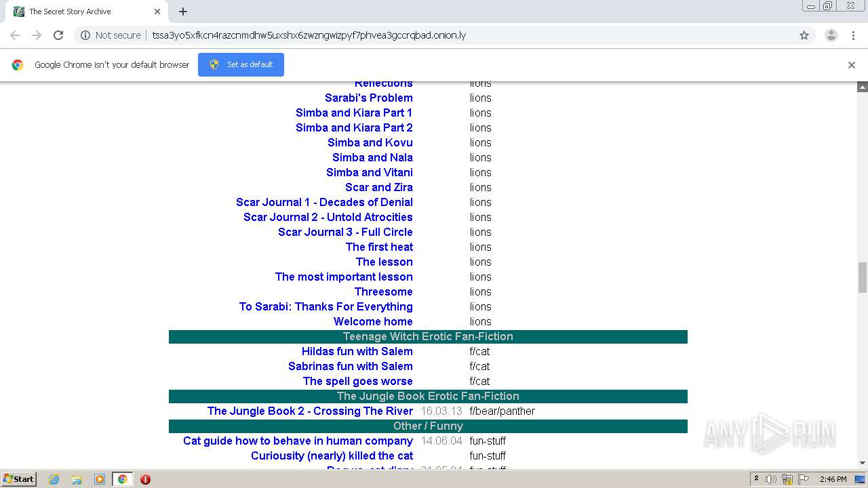Click the Set as default button
Viewport: 868px width, 488px height.
[x=241, y=64]
